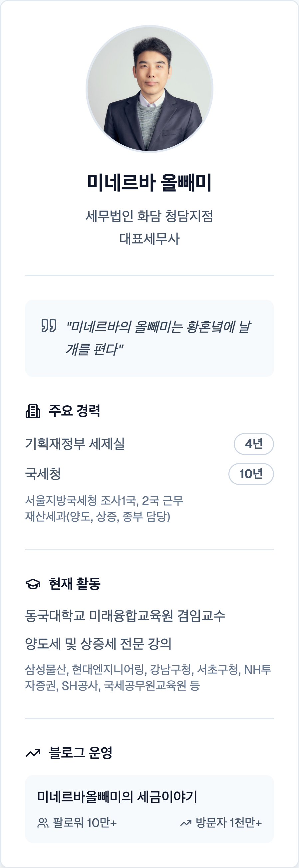Click the quotation mark icon

coord(49,325)
